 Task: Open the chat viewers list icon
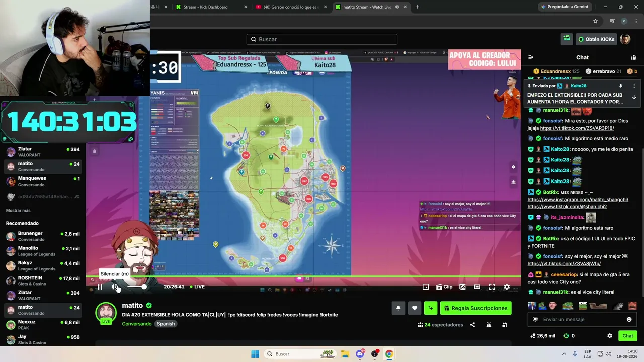(634, 57)
